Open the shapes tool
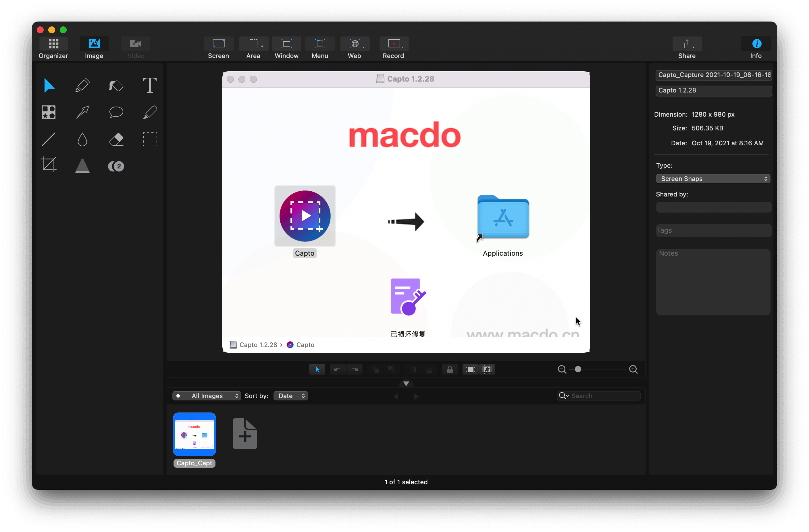Image resolution: width=809 pixels, height=532 pixels. pos(49,112)
